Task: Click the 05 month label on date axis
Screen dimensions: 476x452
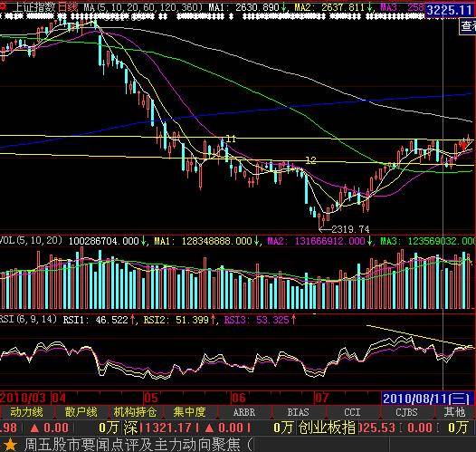Action: [151, 398]
